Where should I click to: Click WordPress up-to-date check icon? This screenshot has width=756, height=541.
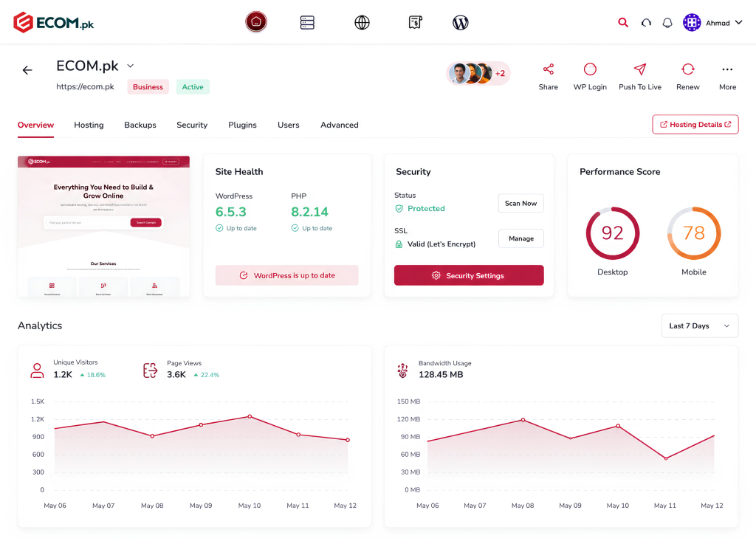(219, 228)
